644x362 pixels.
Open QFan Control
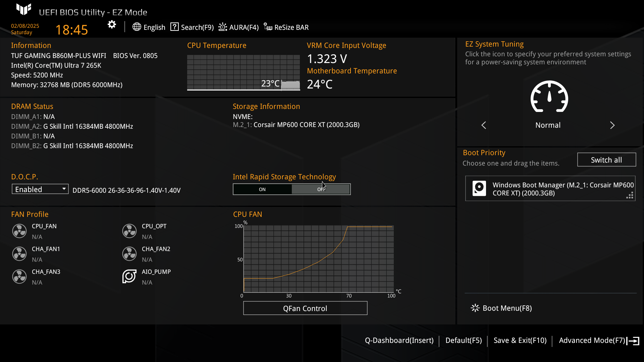(305, 308)
